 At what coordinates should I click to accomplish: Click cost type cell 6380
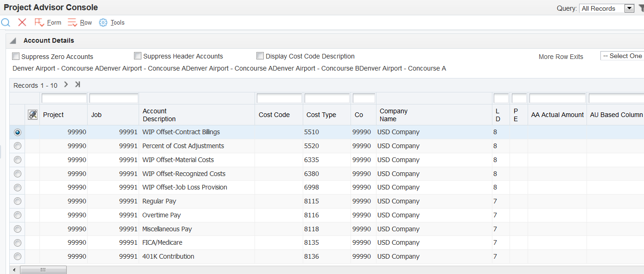(326, 174)
